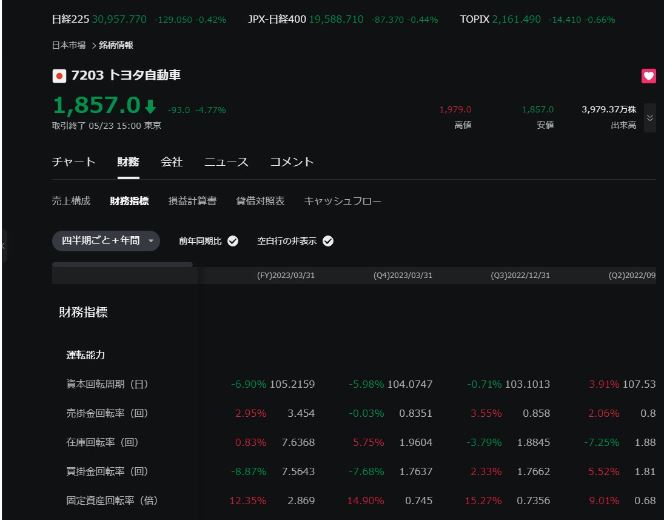Expand quote details with double chevron
This screenshot has width=664, height=520.
650,118
